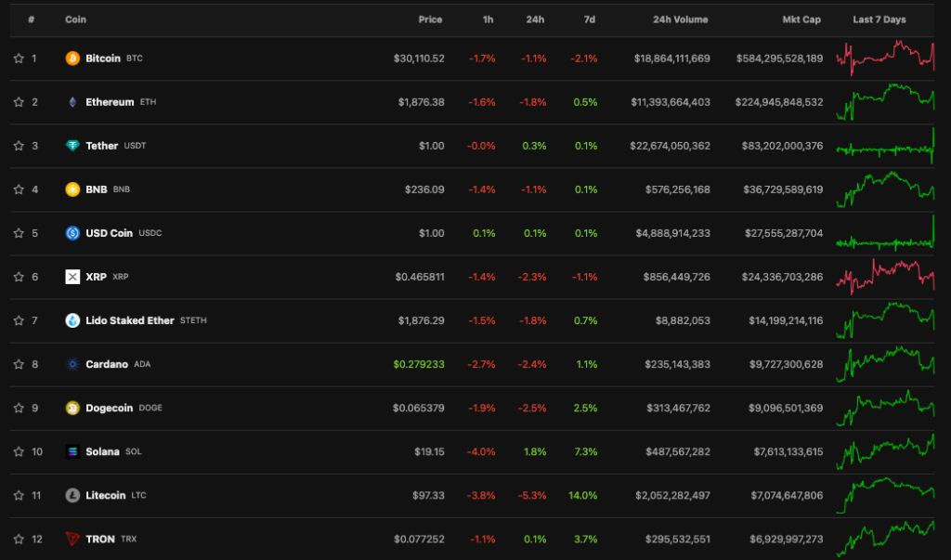Image resolution: width=951 pixels, height=560 pixels.
Task: Click the Ethereum diamond logo icon
Action: coord(72,102)
